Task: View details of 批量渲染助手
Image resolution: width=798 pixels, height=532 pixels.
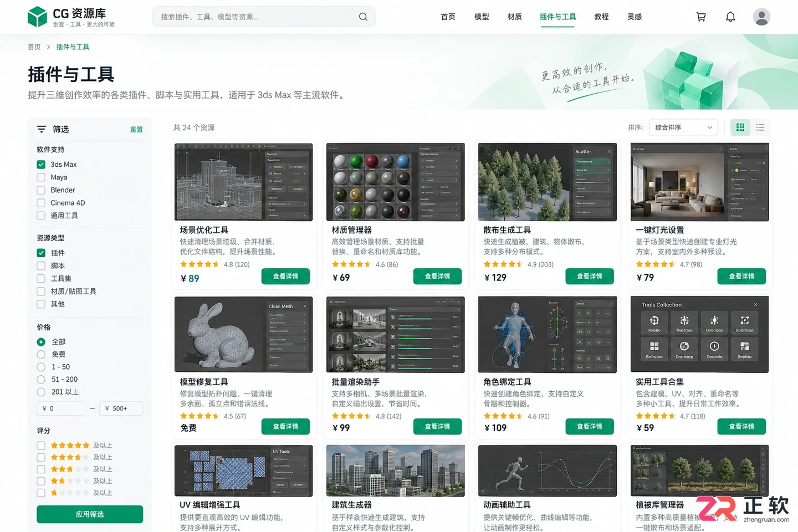Action: [437, 427]
